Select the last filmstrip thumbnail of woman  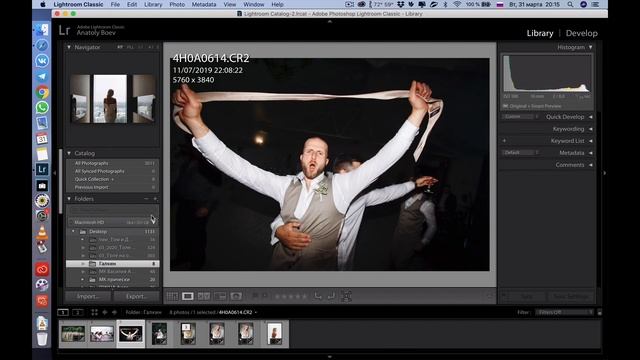click(x=275, y=334)
